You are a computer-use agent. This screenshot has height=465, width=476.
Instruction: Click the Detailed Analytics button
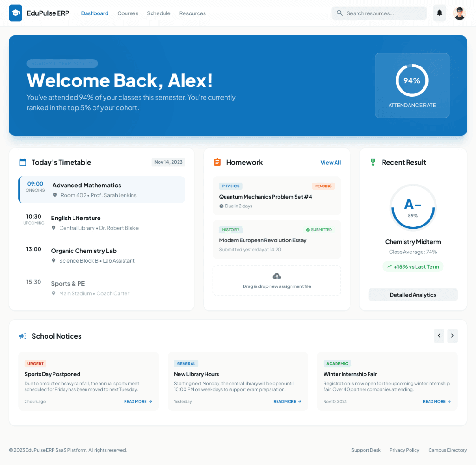click(x=413, y=295)
